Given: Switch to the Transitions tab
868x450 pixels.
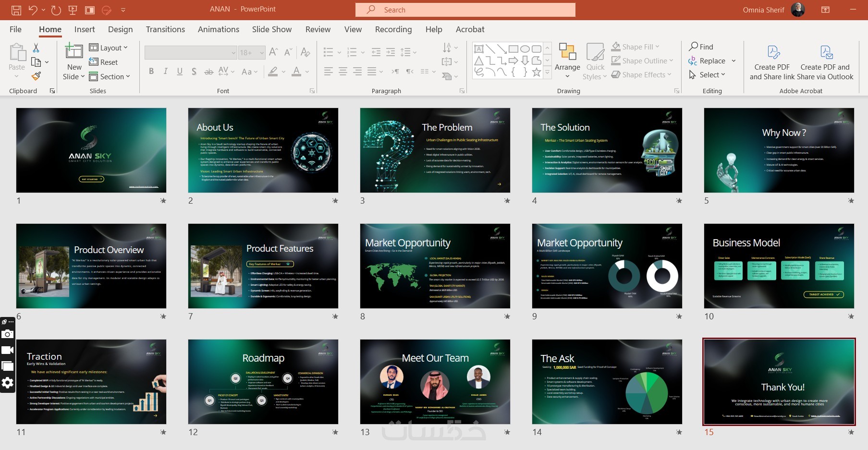Looking at the screenshot, I should tap(165, 29).
